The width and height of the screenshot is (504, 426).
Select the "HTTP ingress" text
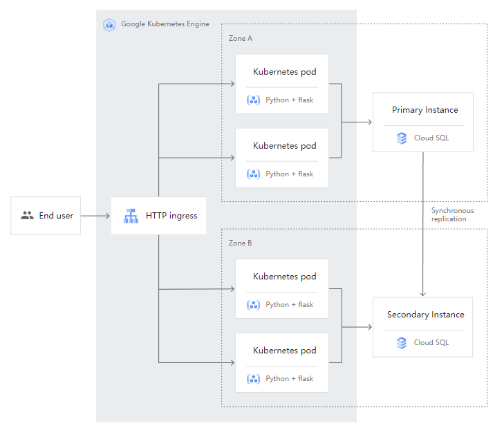171,216
